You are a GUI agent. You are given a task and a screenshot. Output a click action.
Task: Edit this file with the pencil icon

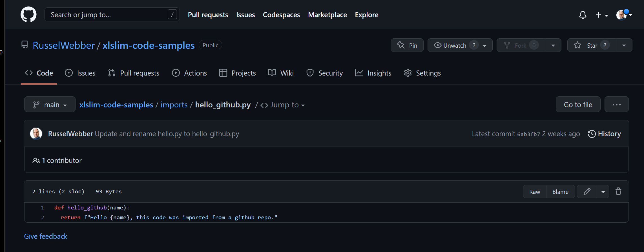(x=587, y=192)
